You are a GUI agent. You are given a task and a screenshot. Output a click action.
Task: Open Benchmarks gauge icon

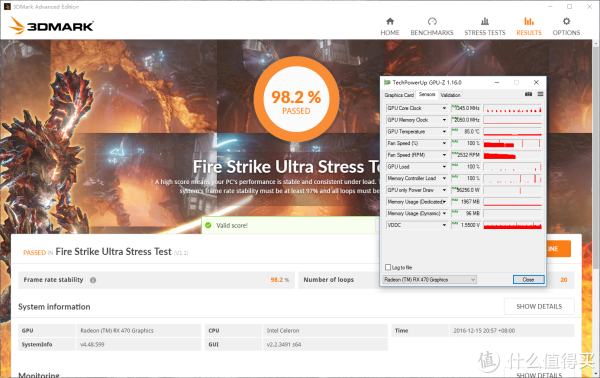point(432,21)
